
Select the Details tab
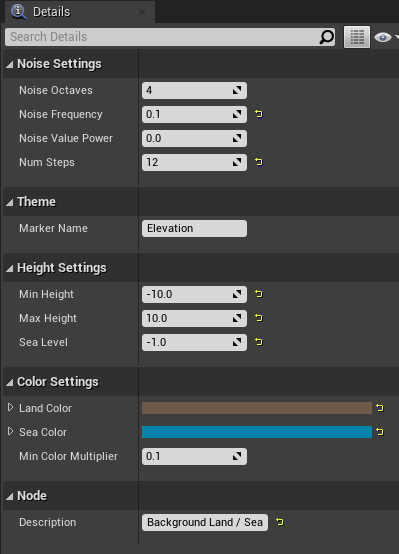80,12
